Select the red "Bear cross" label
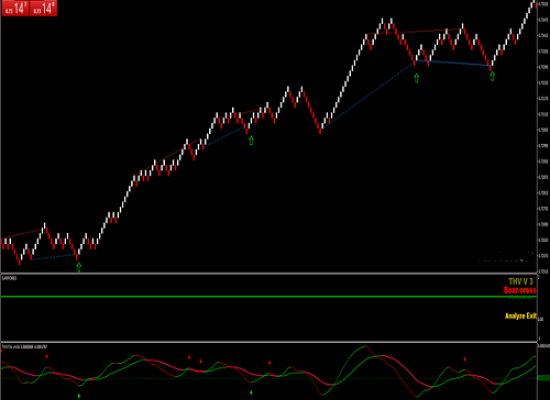 (x=520, y=290)
